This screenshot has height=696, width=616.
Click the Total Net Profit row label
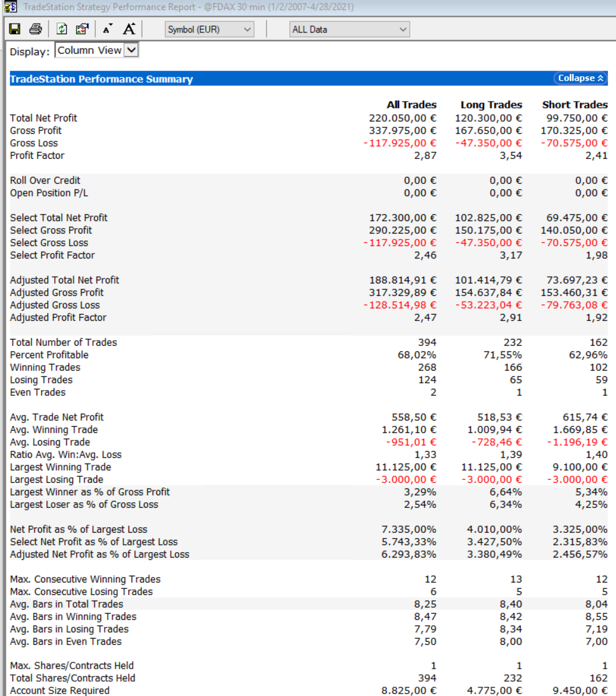[44, 118]
